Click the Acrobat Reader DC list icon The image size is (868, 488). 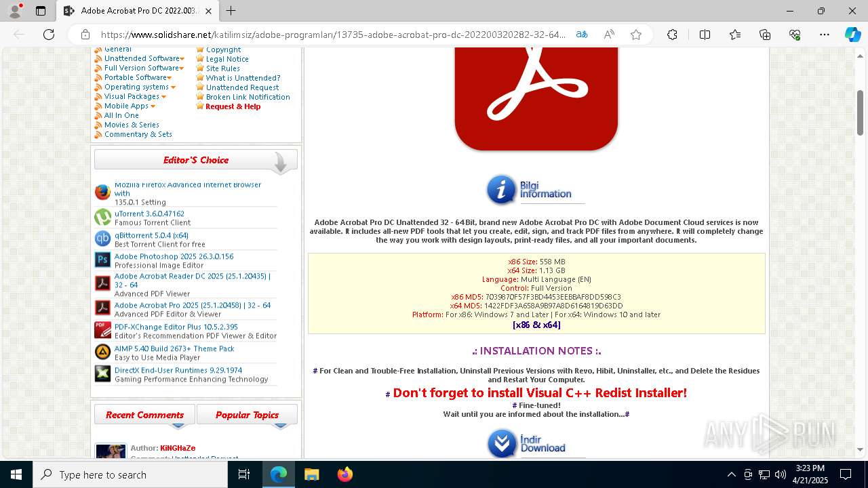point(102,283)
